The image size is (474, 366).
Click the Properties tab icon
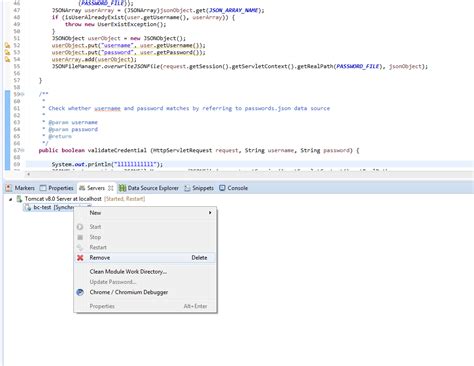[x=43, y=188]
